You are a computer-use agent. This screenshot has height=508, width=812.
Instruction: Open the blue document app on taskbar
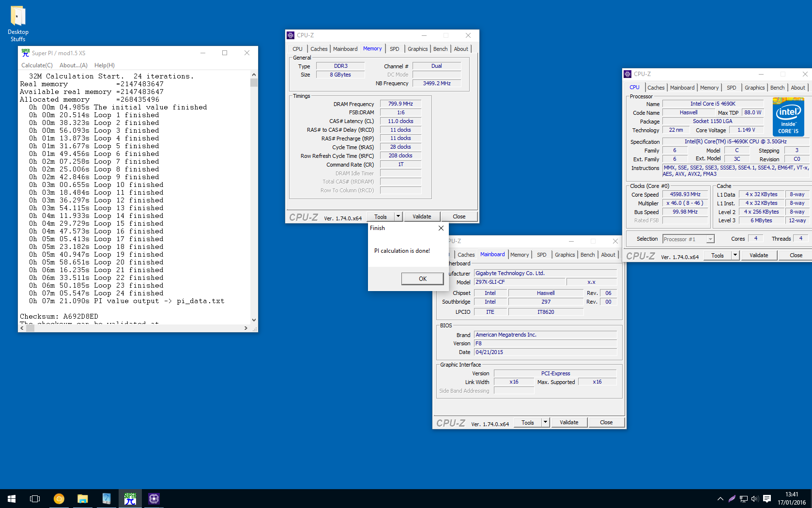click(x=107, y=498)
